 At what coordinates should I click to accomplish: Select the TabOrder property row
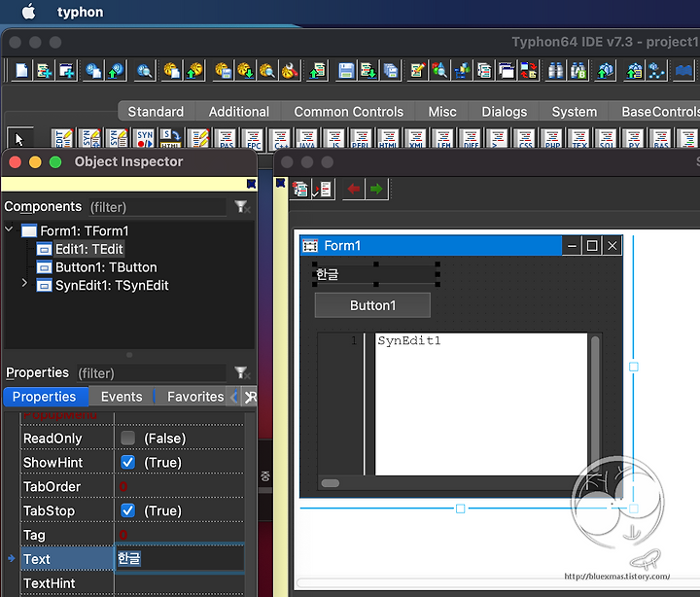(x=132, y=486)
